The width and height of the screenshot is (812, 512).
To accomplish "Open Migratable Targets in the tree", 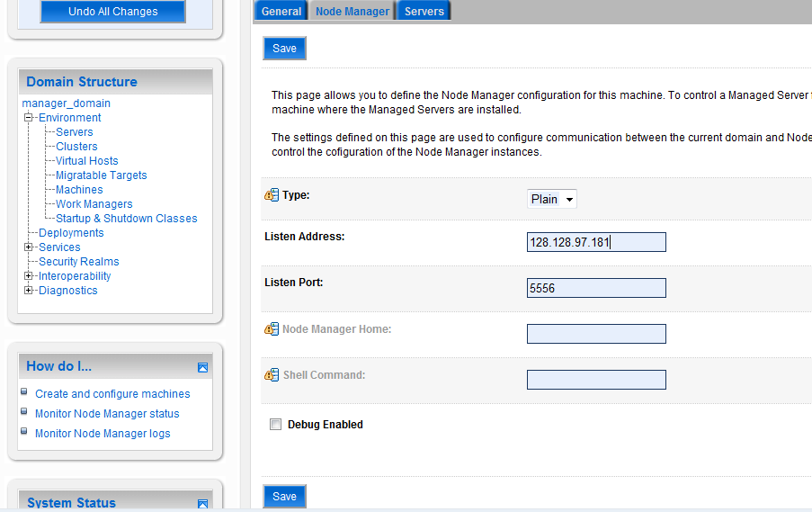I will [102, 175].
